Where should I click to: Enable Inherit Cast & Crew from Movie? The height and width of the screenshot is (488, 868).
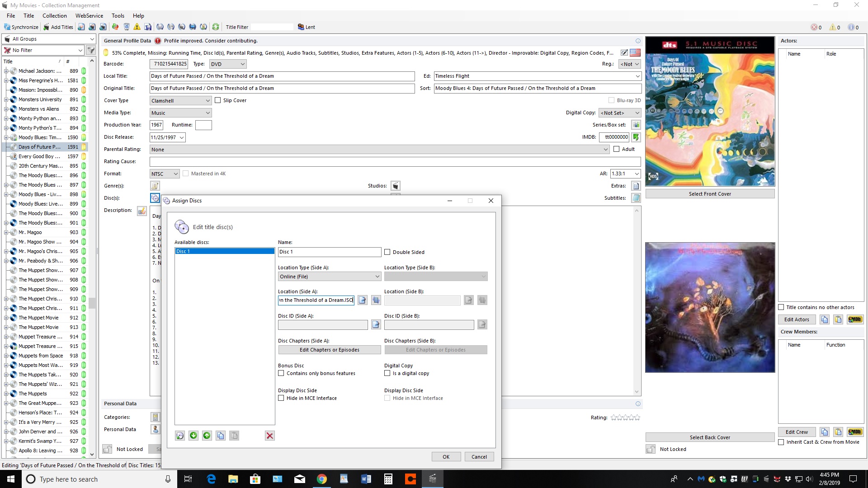pos(781,442)
